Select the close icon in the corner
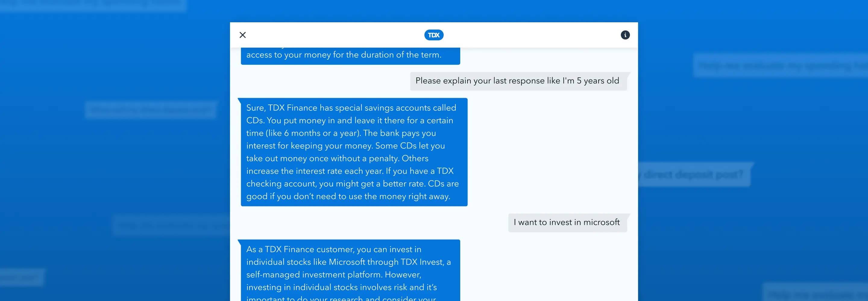The image size is (868, 301). [x=242, y=35]
